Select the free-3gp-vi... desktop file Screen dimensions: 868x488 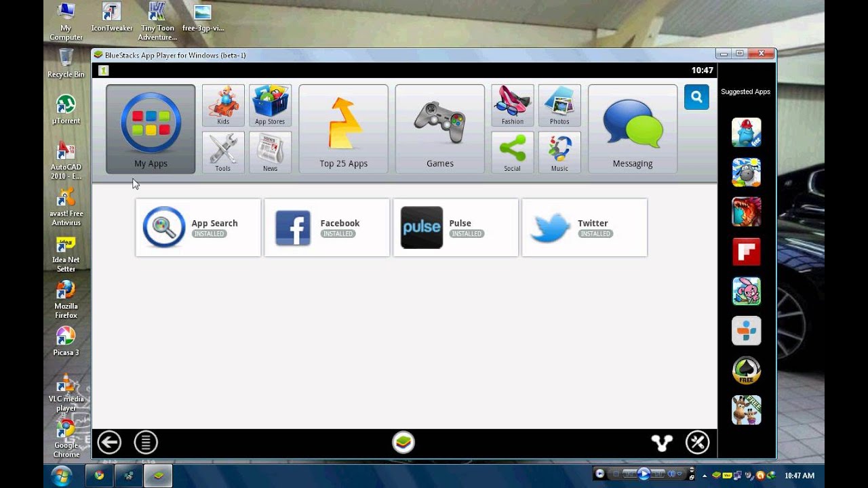pos(203,18)
